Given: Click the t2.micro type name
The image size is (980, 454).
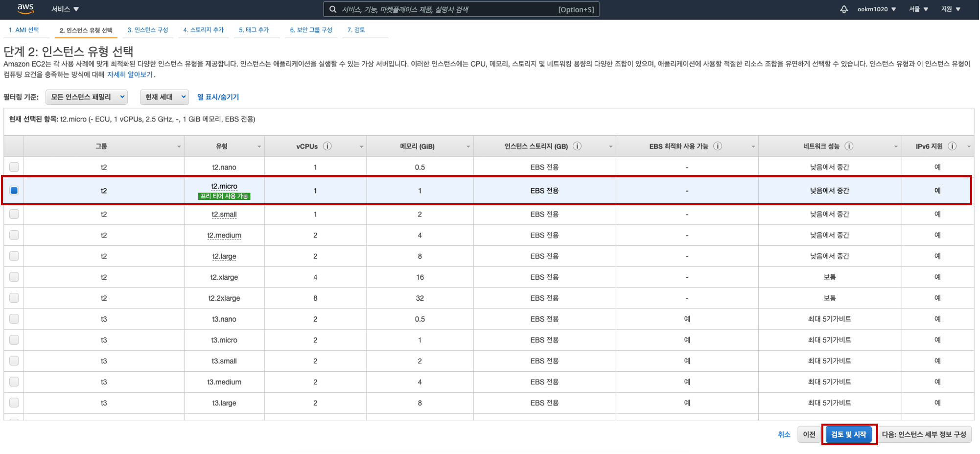Looking at the screenshot, I should pos(224,186).
